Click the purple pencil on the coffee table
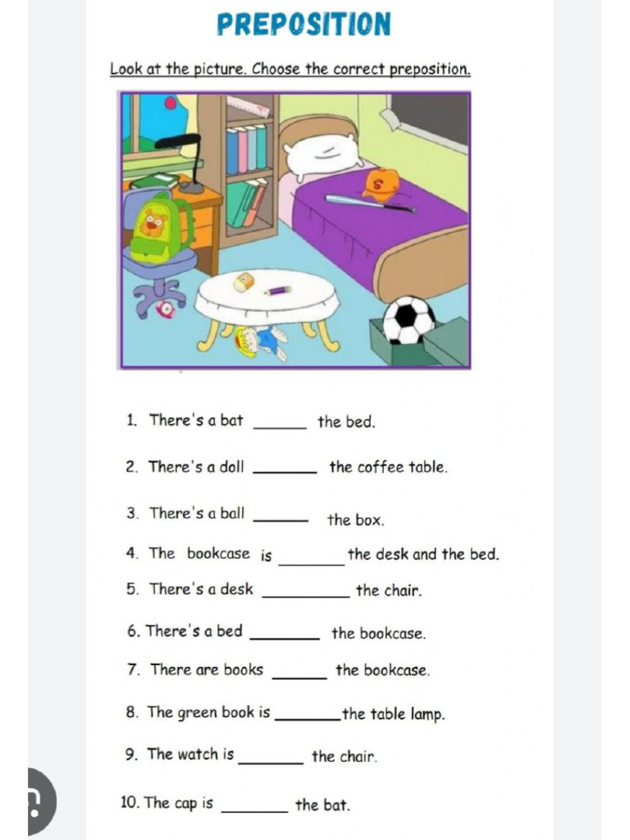 (x=277, y=290)
